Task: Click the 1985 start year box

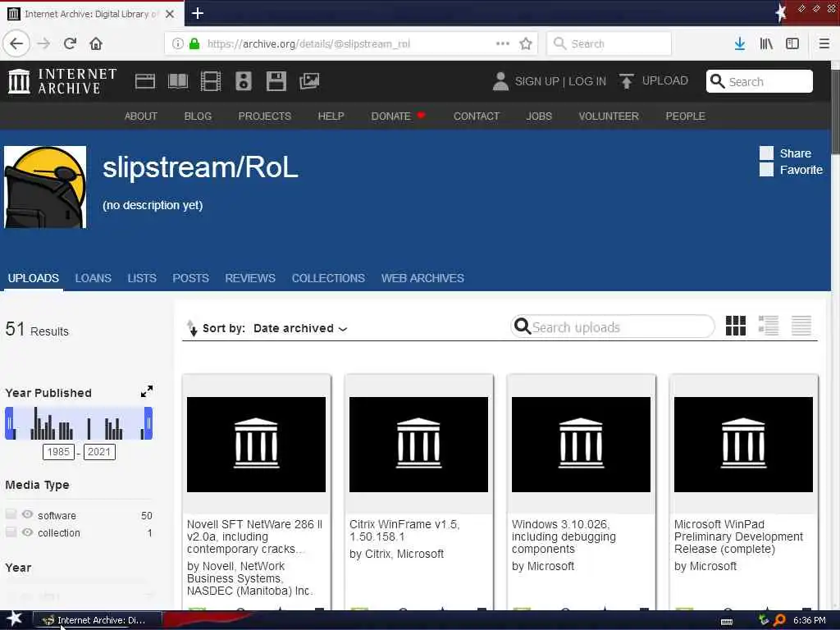Action: pos(58,452)
